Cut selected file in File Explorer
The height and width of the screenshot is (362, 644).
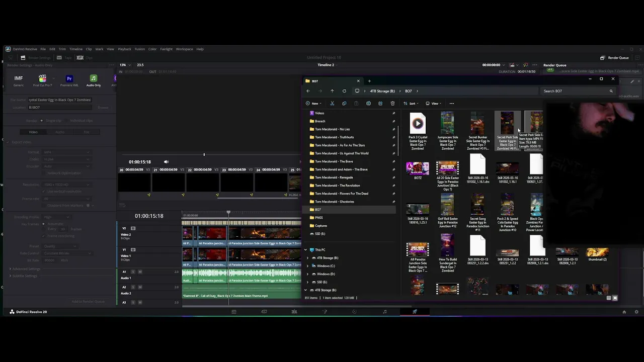(x=332, y=104)
